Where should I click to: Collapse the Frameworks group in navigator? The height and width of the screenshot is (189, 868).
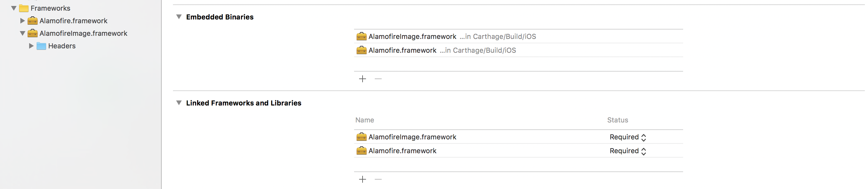coord(13,8)
